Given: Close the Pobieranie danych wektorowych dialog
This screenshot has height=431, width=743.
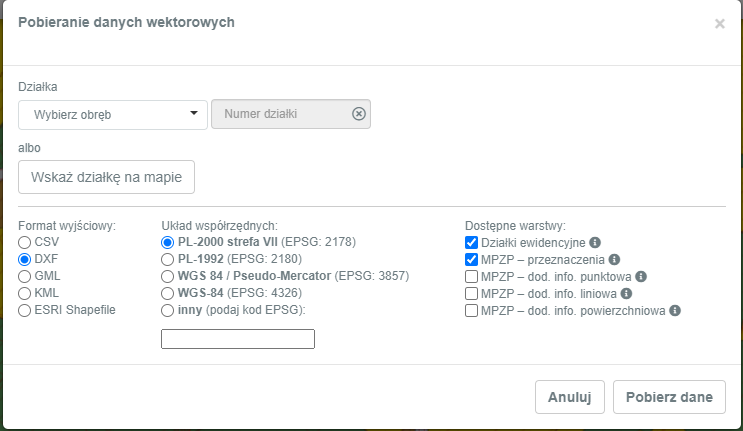Looking at the screenshot, I should click(x=719, y=24).
